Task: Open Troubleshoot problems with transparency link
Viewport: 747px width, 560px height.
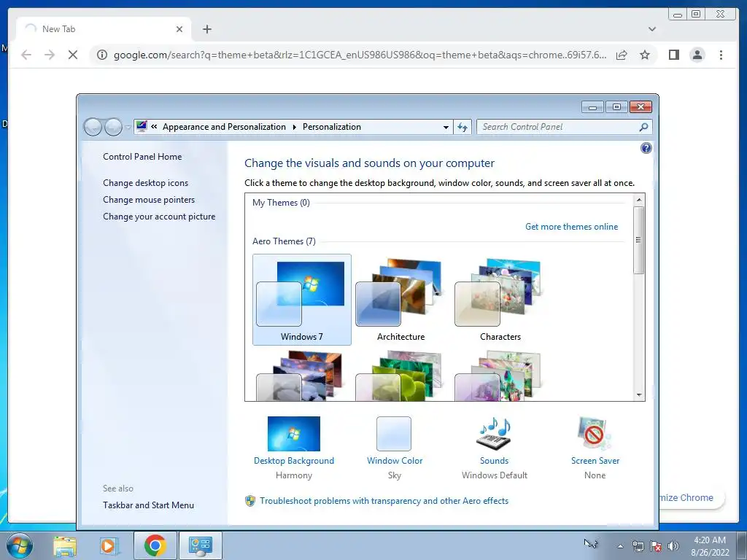Action: click(384, 501)
